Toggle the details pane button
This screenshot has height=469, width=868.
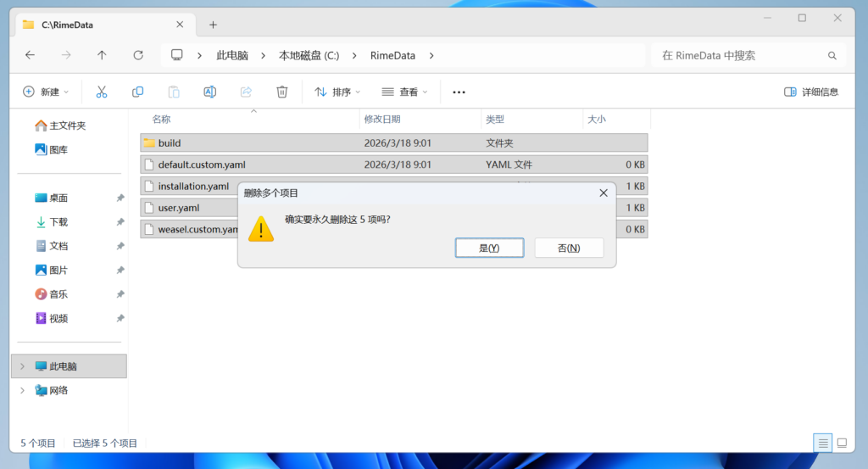811,92
